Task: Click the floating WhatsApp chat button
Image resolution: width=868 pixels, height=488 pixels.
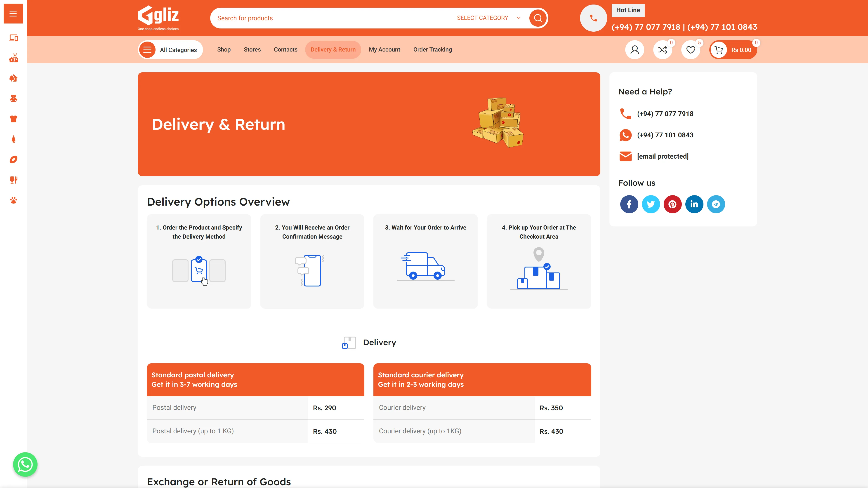Action: click(25, 464)
